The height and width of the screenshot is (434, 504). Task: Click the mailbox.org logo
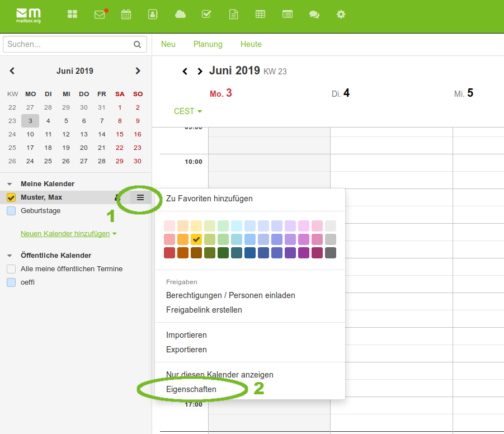(29, 16)
